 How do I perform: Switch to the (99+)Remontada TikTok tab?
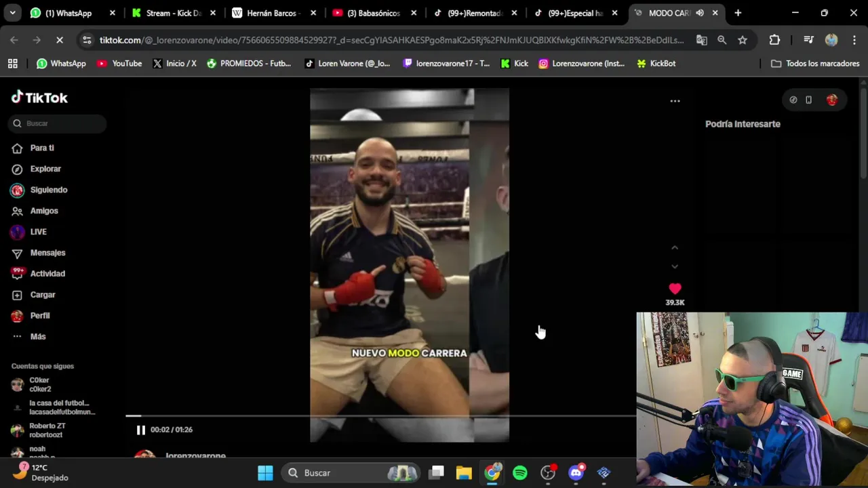(x=474, y=13)
